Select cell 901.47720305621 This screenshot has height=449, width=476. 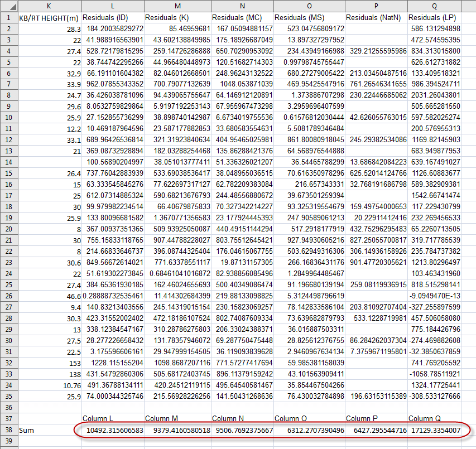[376, 262]
